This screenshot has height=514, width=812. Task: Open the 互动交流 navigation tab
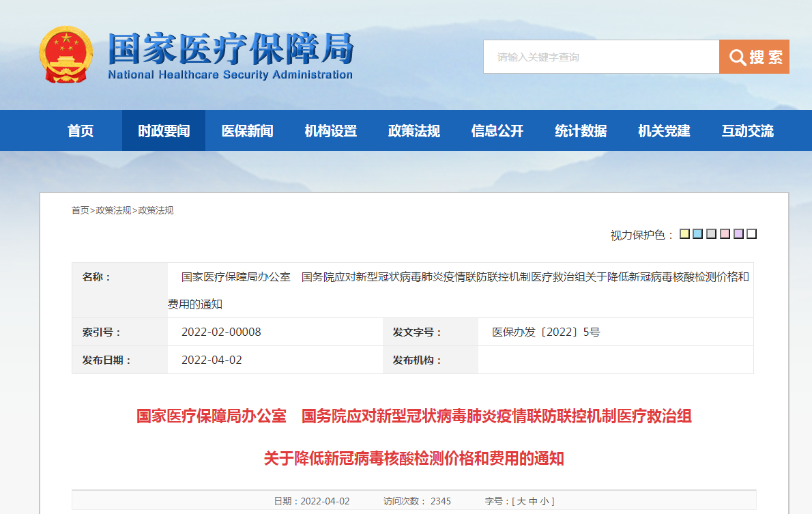pos(747,130)
